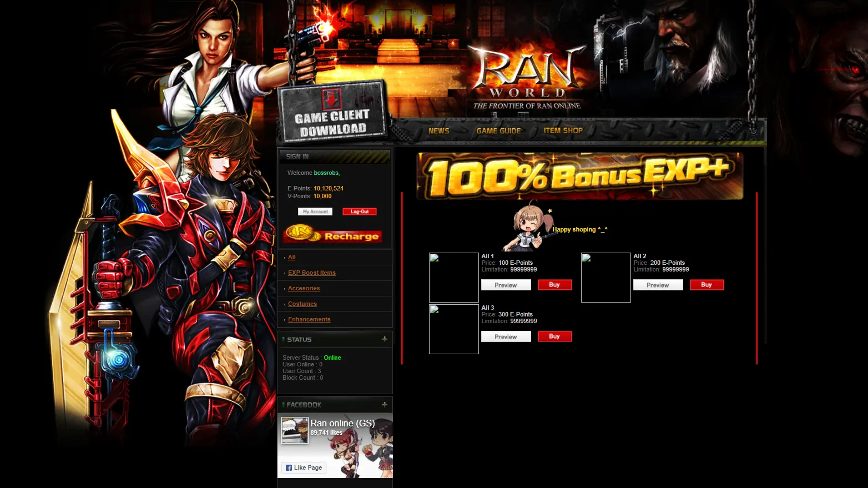Select the Enhancements category link
Screen dimensions: 868x488
click(309, 319)
